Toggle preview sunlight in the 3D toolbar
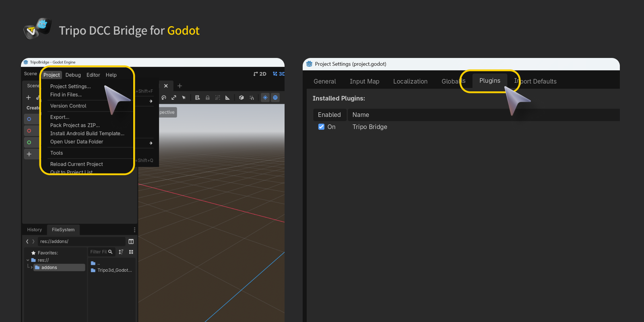The image size is (644, 322). pyautogui.click(x=265, y=98)
